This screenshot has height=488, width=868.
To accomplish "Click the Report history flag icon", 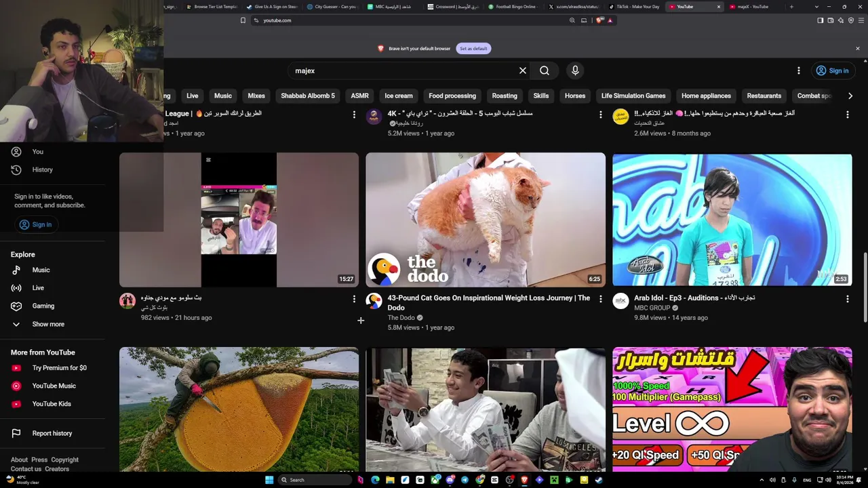I will [16, 433].
